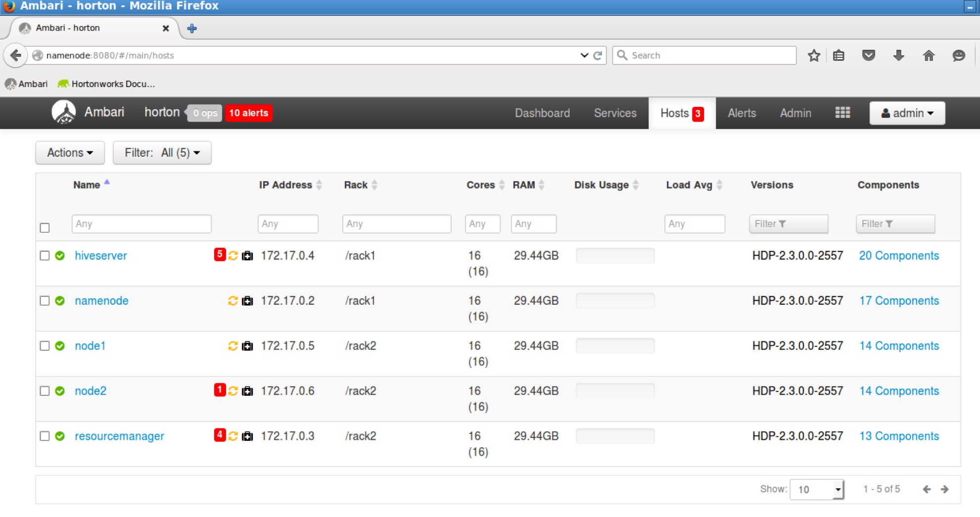Click the restart indicator icon for namenode

tap(233, 301)
